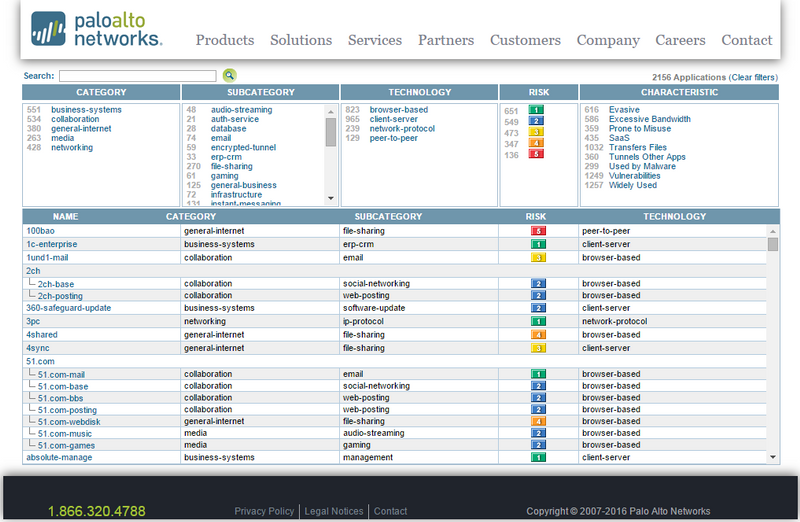Filter by business-systems category

tap(86, 110)
